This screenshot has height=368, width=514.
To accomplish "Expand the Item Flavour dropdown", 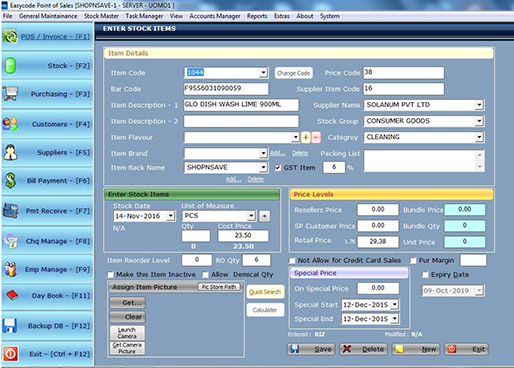I will click(x=295, y=137).
